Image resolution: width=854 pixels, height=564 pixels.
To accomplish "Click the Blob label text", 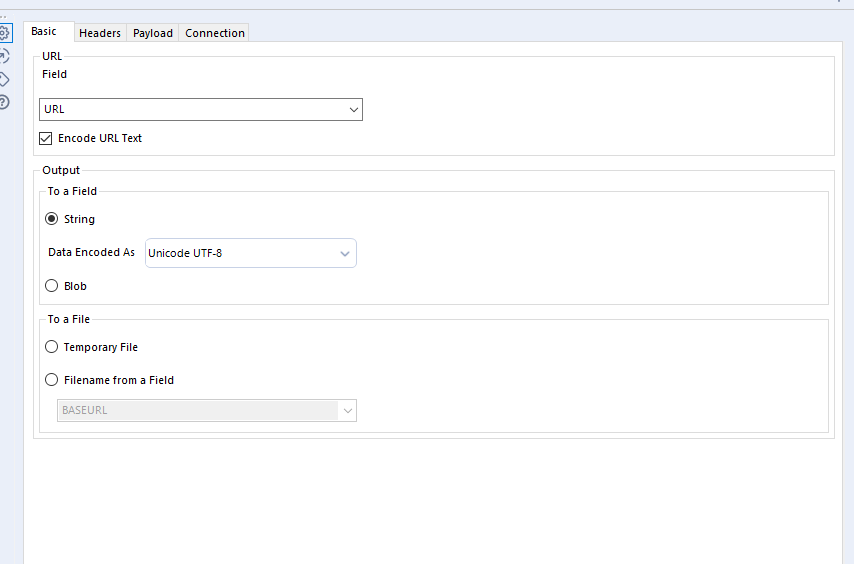I will 75,286.
